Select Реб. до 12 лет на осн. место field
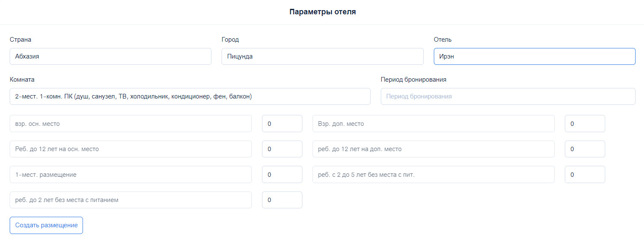Screen dimensions: 644x242 coord(131,149)
